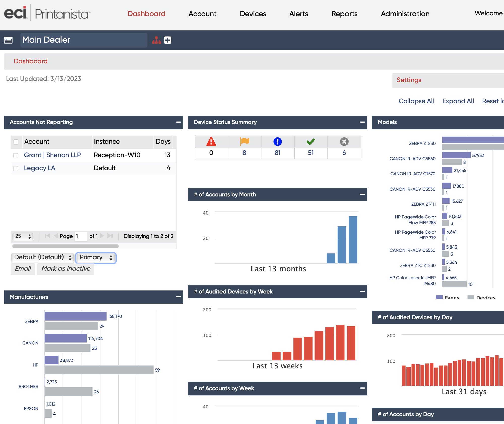
Task: Select all accounts header checkbox
Action: click(16, 142)
